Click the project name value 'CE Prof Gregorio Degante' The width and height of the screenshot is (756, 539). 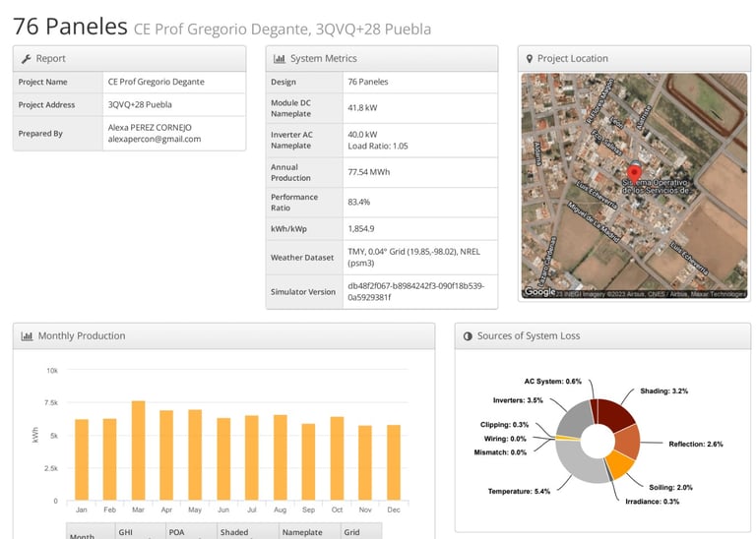(x=157, y=82)
